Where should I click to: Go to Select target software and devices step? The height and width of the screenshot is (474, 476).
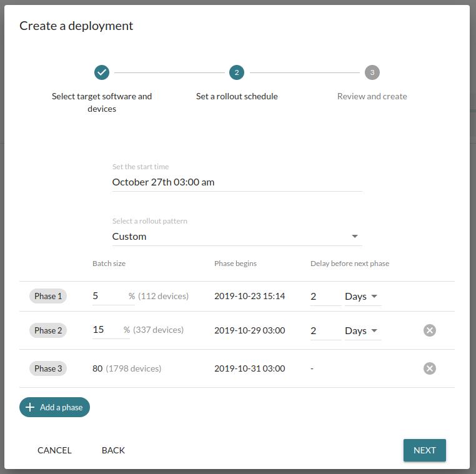click(102, 102)
